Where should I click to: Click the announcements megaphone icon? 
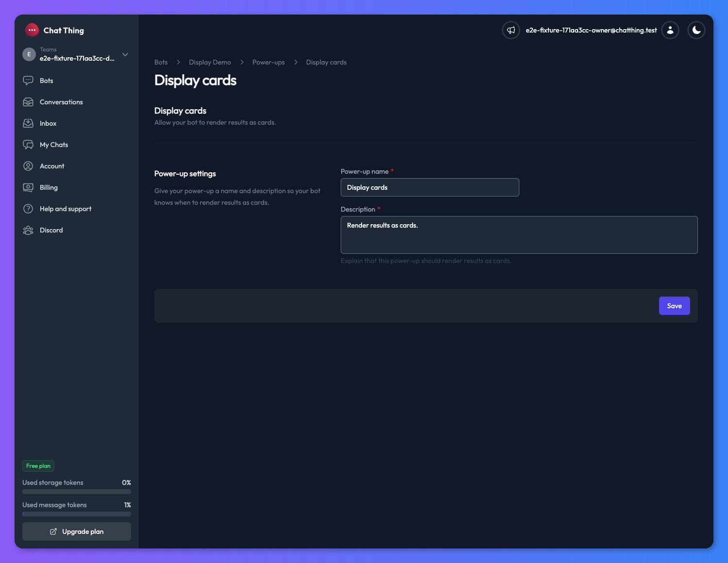click(x=511, y=30)
